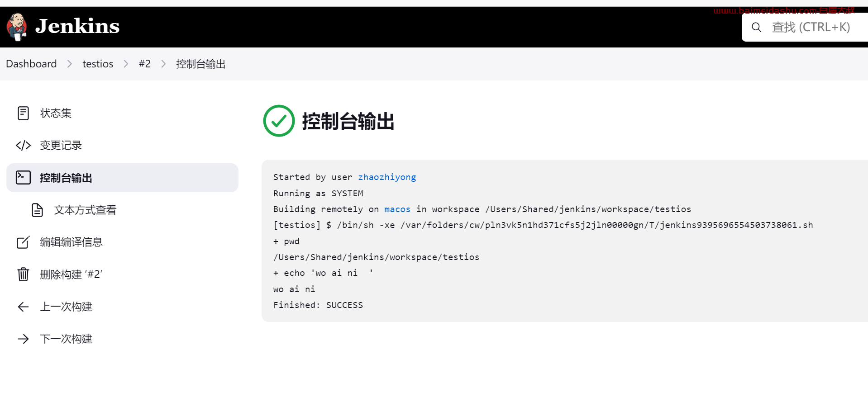Click 控制台输出 breadcrumb item
Viewport: 868px width, 402px height.
tap(200, 64)
